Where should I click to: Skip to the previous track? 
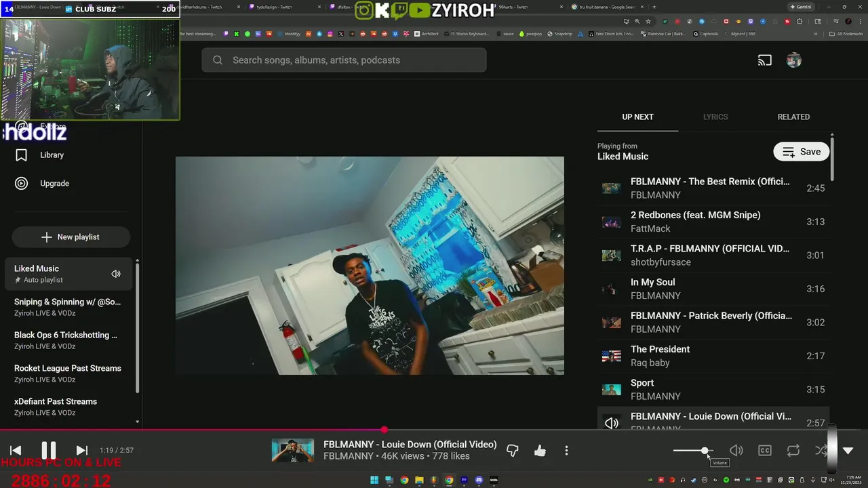[16, 451]
